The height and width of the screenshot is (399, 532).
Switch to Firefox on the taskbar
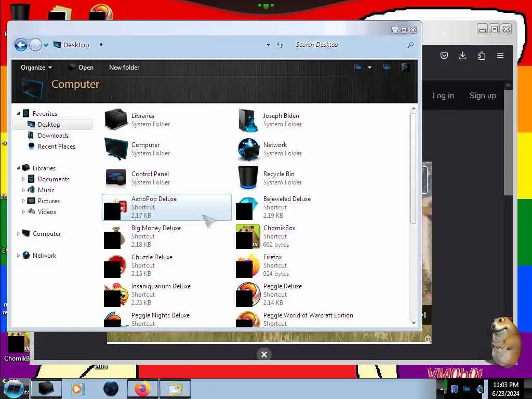[143, 389]
